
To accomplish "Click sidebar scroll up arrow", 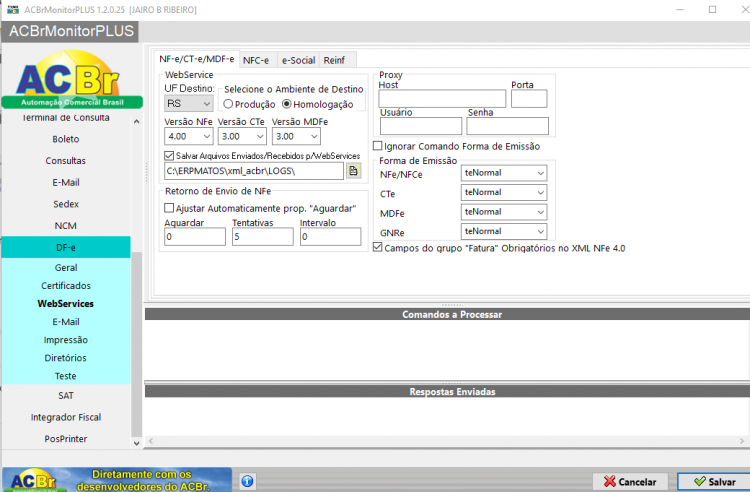I will [x=136, y=121].
